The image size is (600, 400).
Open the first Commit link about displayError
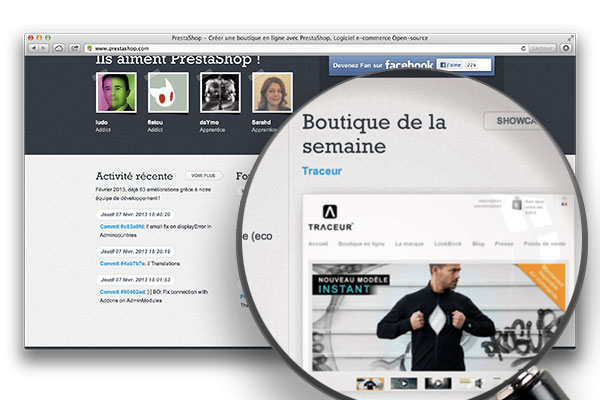point(122,227)
